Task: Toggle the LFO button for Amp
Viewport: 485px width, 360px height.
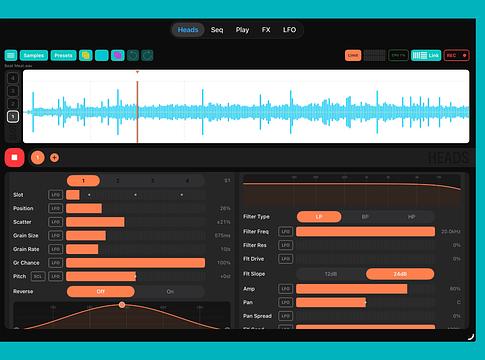Action: coord(286,289)
